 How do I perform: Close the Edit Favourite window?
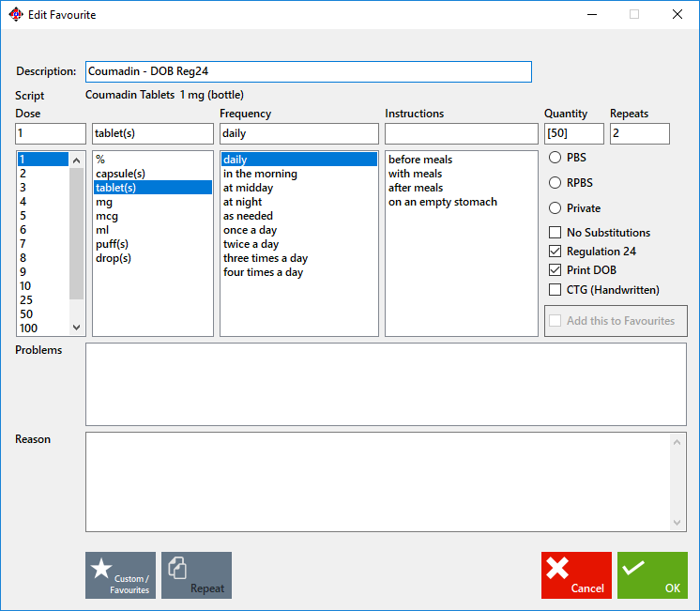pos(677,14)
